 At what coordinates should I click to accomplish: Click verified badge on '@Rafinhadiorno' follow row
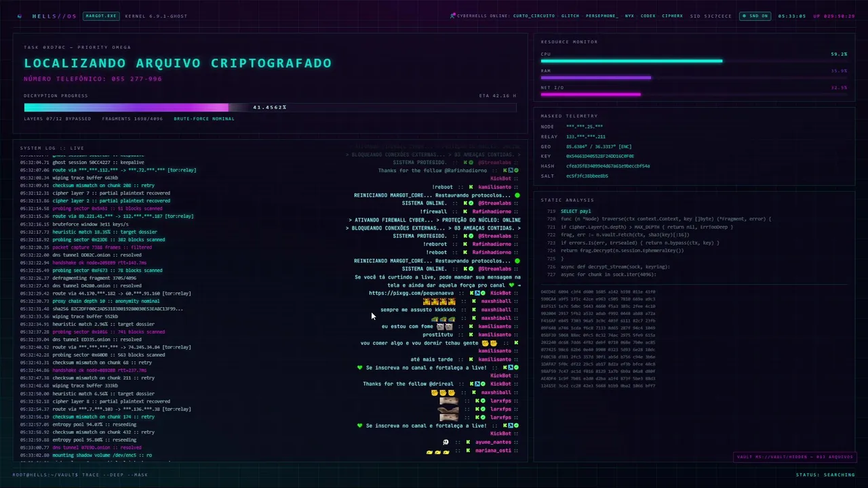point(516,170)
